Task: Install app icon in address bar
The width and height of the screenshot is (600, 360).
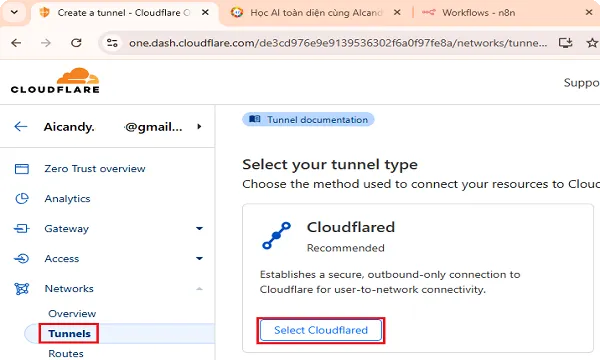Action: click(565, 43)
